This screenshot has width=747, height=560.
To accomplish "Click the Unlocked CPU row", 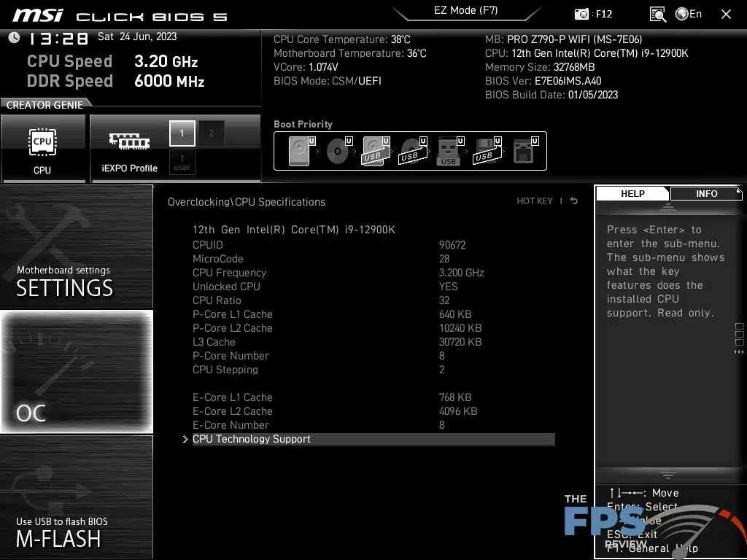I will click(373, 286).
